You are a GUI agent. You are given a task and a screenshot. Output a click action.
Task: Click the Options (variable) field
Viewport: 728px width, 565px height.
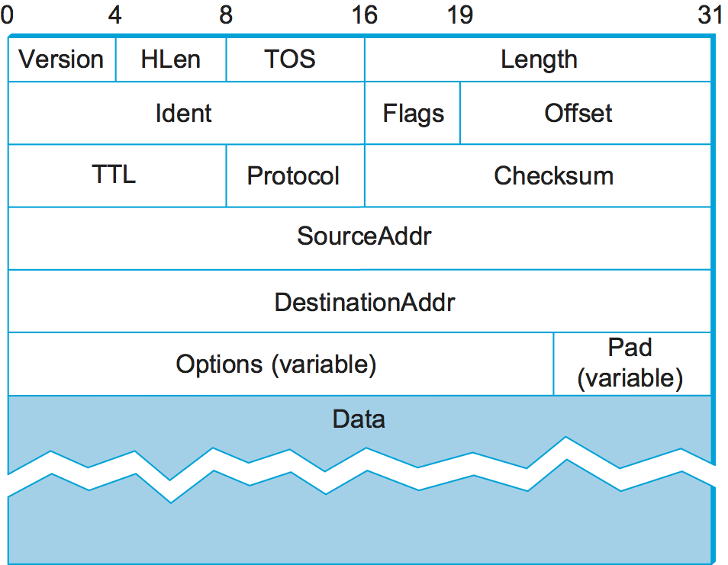click(x=276, y=364)
